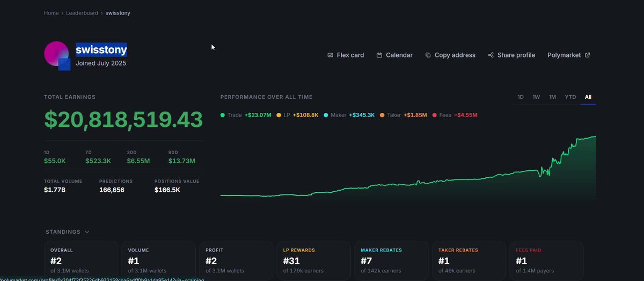Click the positions value $166.5K
Viewport: 644px width, 281px height.
[167, 190]
